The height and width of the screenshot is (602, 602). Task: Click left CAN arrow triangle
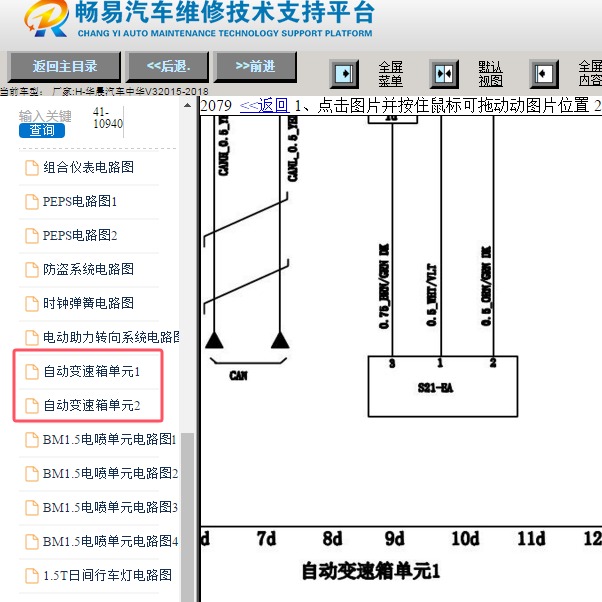[x=214, y=340]
